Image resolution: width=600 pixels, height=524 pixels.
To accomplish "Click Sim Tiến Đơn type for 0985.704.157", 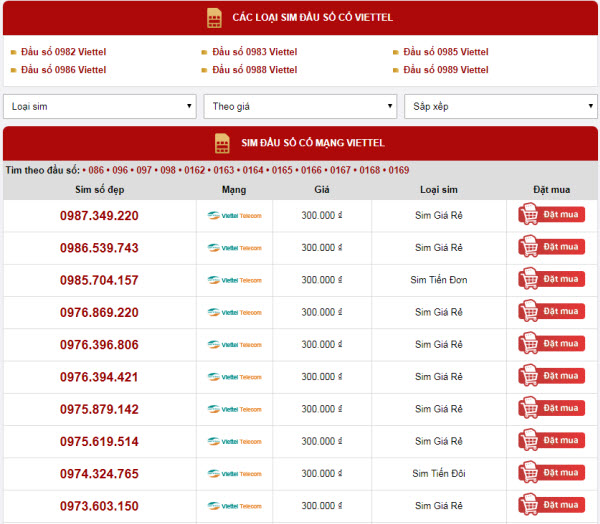I will tap(439, 280).
